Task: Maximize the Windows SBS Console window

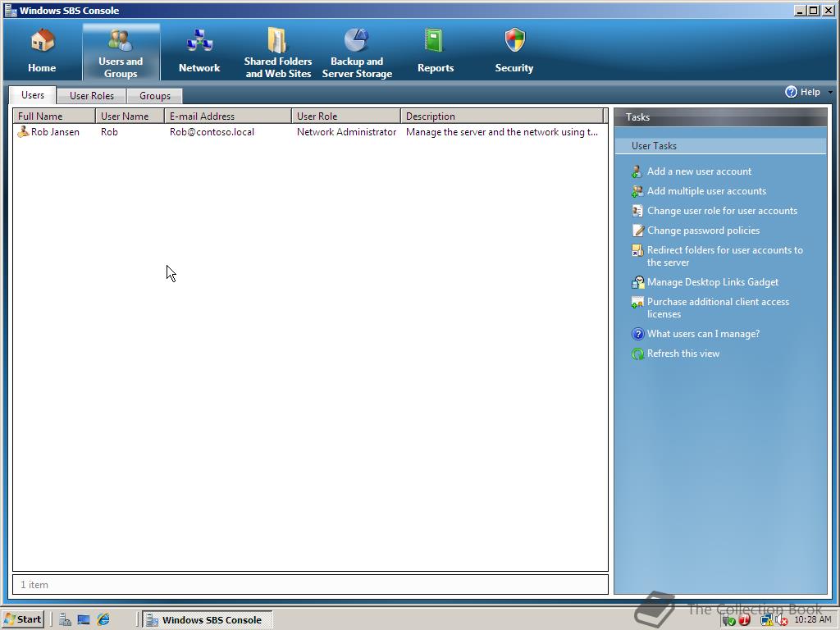Action: click(813, 10)
